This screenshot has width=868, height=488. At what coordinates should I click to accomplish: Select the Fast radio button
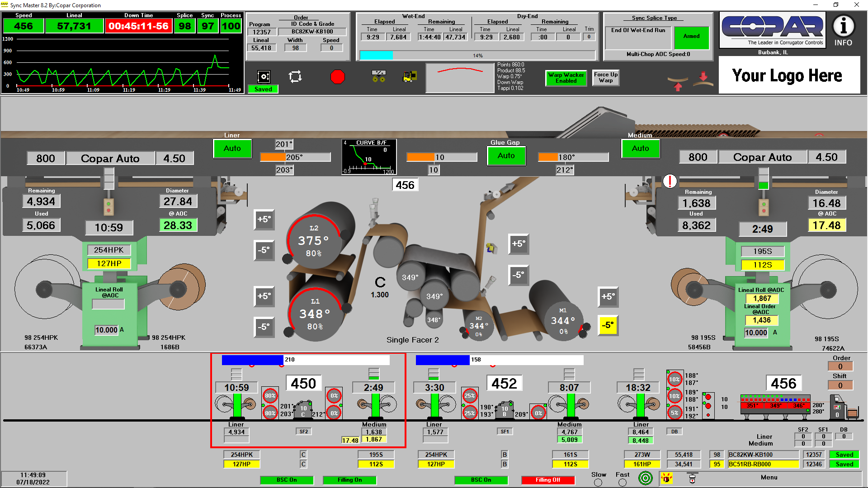click(x=623, y=483)
